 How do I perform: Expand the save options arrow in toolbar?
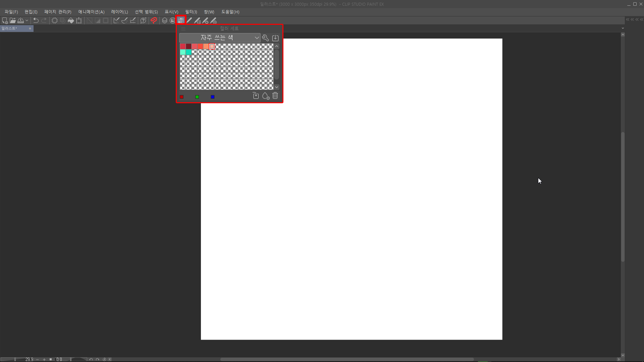(27, 20)
